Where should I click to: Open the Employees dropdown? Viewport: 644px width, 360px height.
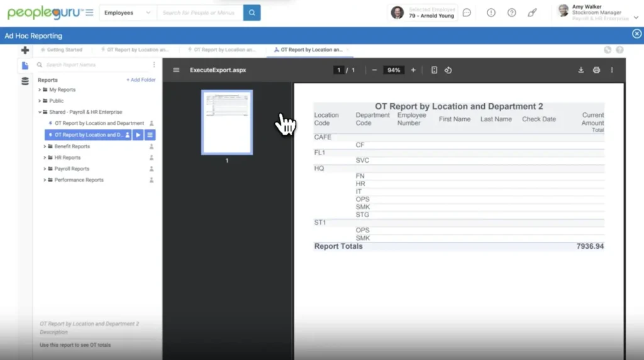coord(128,13)
